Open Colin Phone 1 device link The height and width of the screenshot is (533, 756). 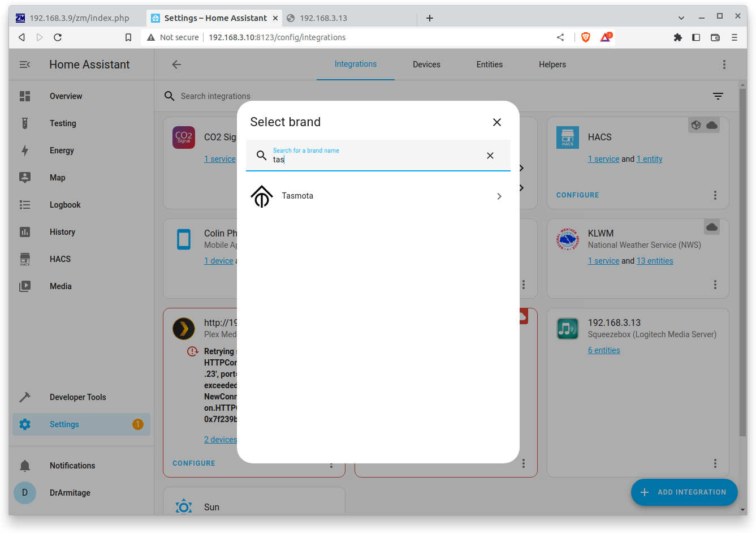tap(219, 261)
